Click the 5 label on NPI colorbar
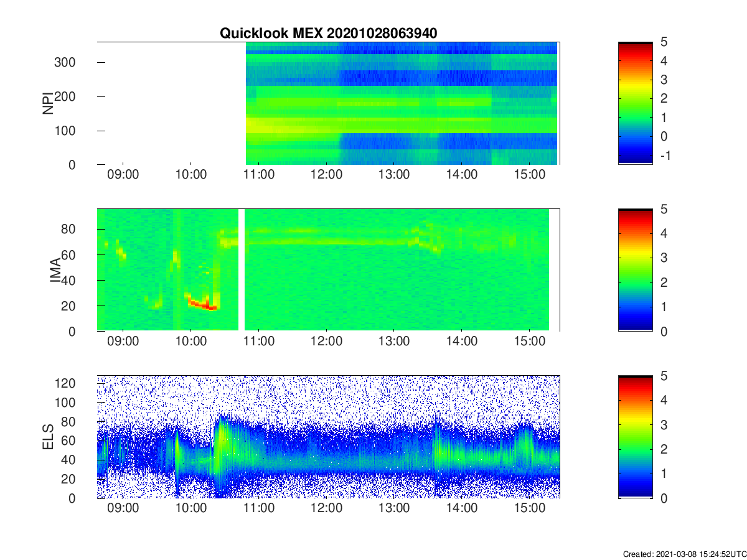 664,42
